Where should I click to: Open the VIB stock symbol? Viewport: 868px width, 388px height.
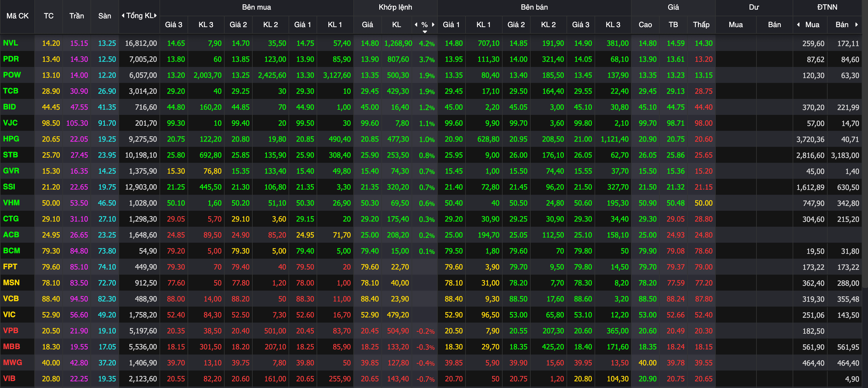tap(9, 378)
